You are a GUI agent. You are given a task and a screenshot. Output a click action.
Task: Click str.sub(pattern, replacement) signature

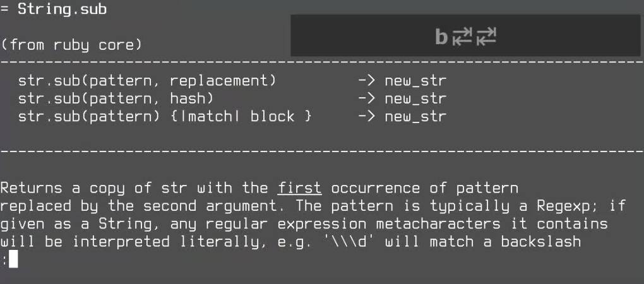pos(147,81)
